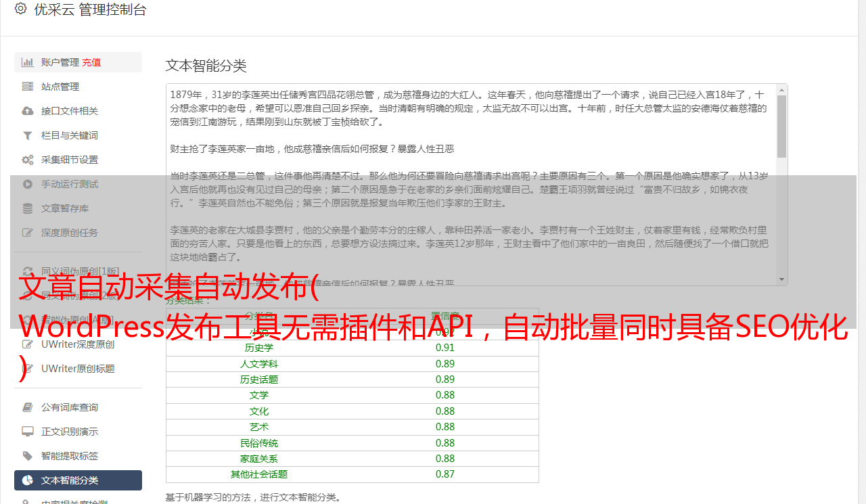Image resolution: width=866 pixels, height=504 pixels.
Task: Select the 其他社会话题 category cell
Action: click(x=259, y=474)
